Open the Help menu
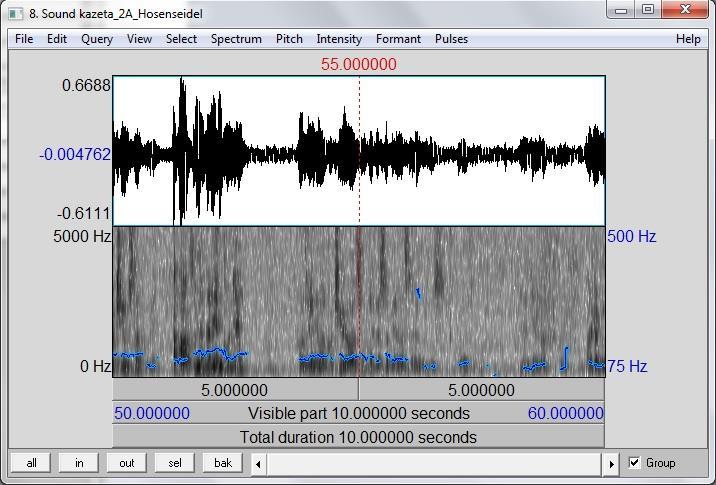Viewport: 716px width, 485px height. [x=688, y=39]
